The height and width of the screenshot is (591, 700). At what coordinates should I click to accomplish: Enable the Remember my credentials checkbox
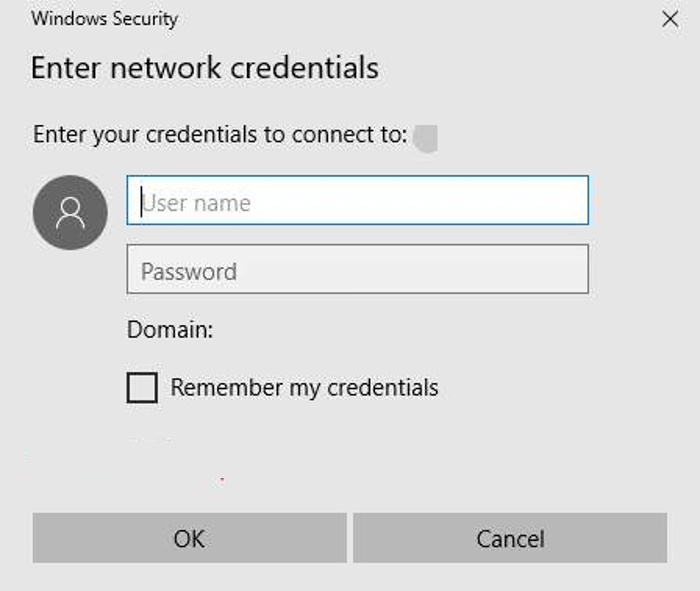pos(142,387)
